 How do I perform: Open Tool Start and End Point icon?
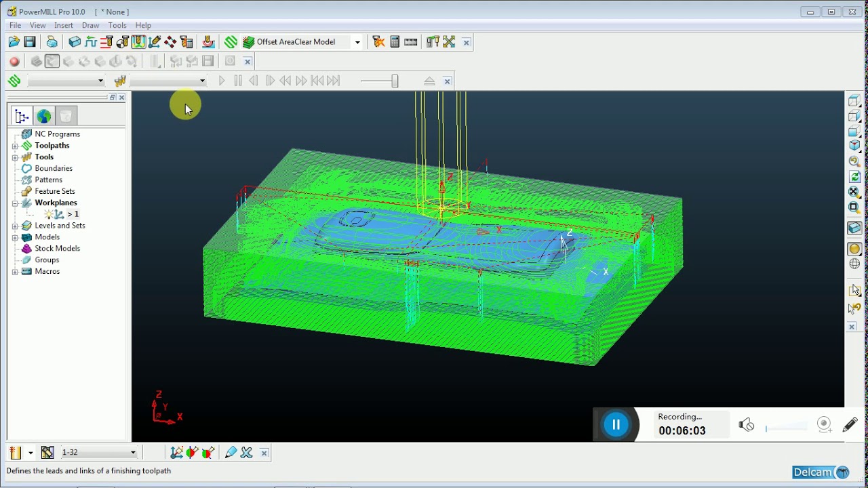(x=123, y=42)
